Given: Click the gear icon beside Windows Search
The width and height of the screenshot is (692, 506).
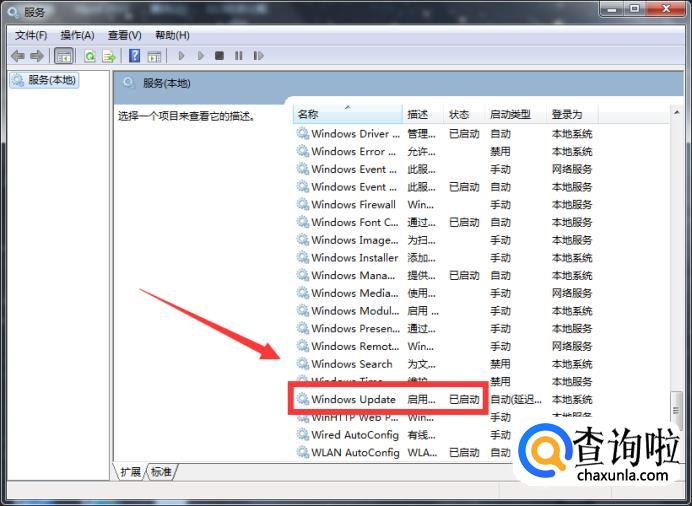Looking at the screenshot, I should (x=303, y=364).
